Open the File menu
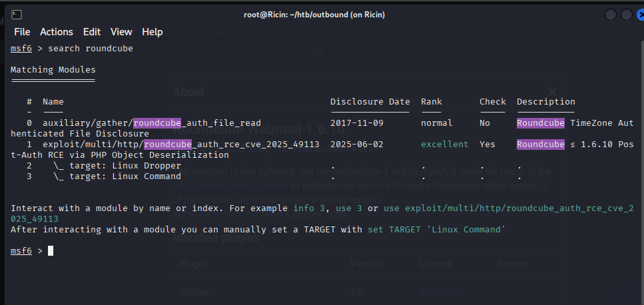This screenshot has width=644, height=305. click(22, 32)
